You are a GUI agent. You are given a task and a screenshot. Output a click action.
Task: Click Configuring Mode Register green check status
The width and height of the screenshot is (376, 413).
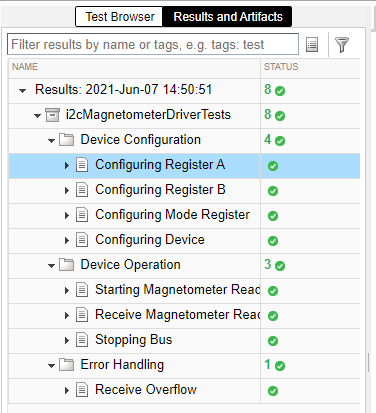273,216
